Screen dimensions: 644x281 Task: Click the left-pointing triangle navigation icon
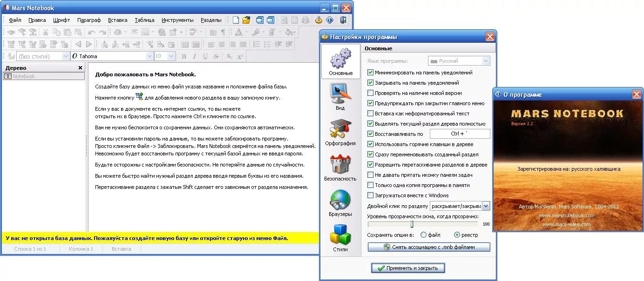pyautogui.click(x=78, y=44)
